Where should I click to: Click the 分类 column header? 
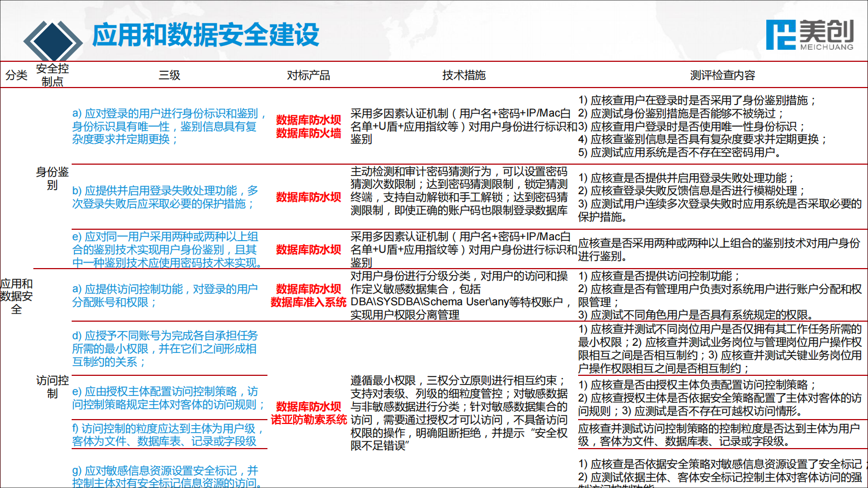click(x=16, y=75)
